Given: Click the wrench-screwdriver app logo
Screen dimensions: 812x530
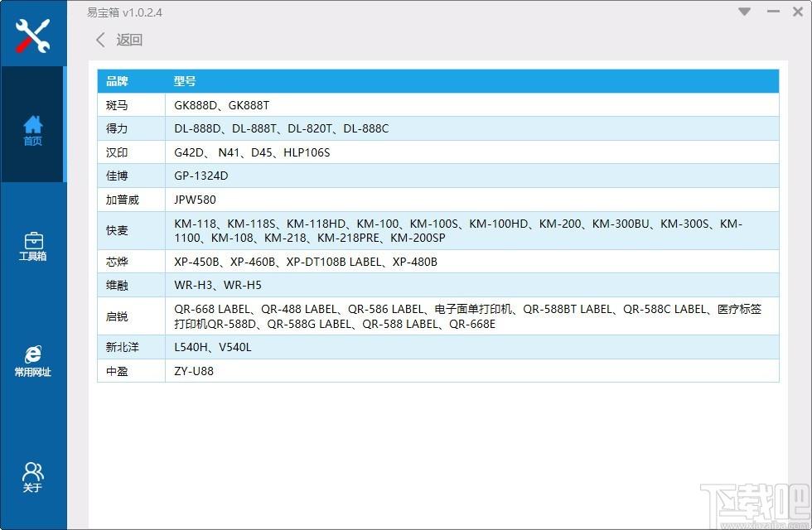Looking at the screenshot, I should tap(32, 35).
